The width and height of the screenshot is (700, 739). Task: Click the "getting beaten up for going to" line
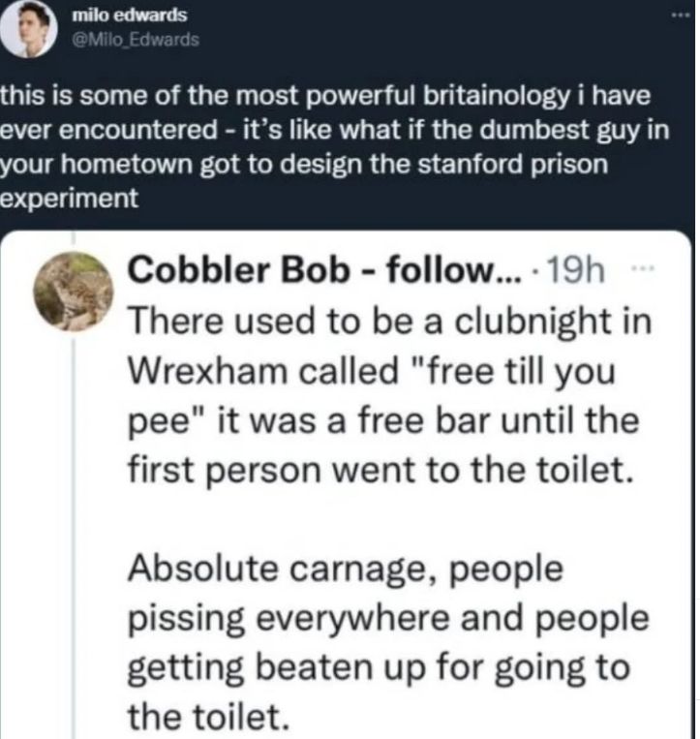[379, 666]
